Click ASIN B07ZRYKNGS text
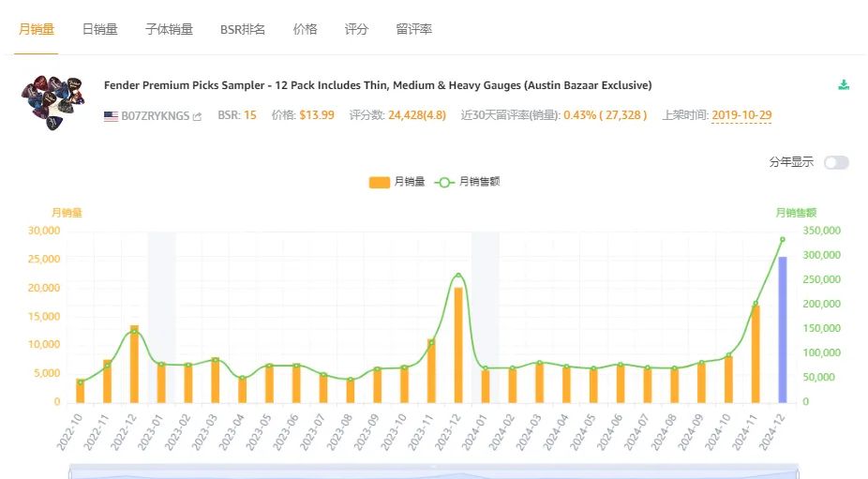The width and height of the screenshot is (868, 479). 156,116
